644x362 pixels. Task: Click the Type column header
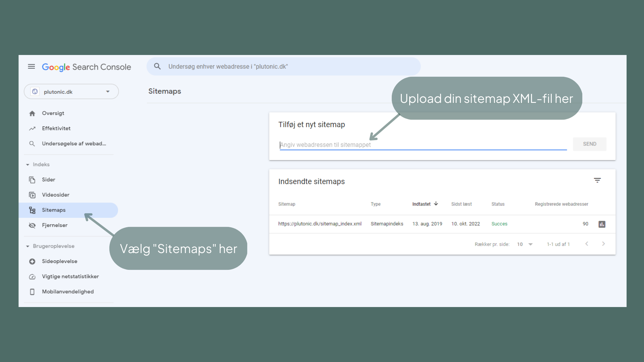coord(375,204)
